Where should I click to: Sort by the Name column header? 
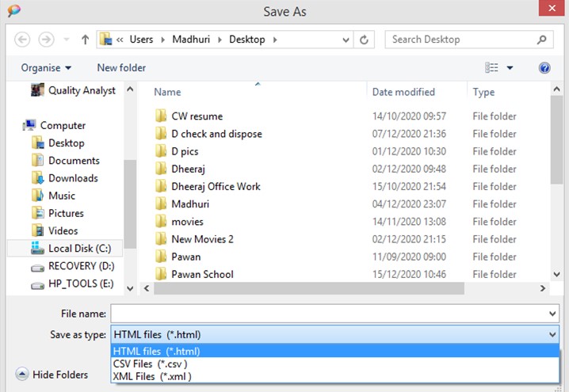[167, 92]
